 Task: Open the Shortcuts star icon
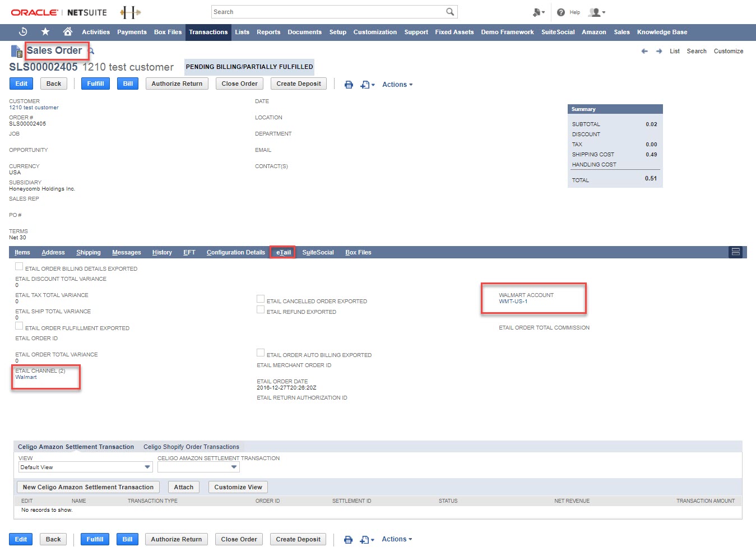pos(45,32)
